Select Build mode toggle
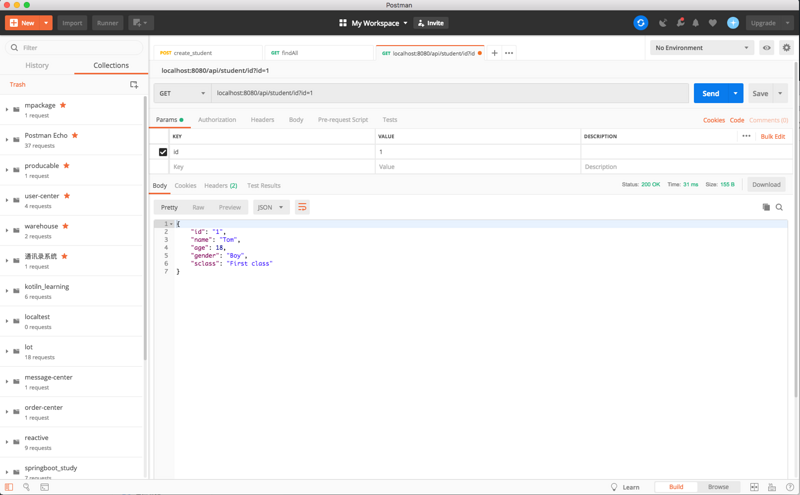This screenshot has height=495, width=800. click(x=676, y=487)
